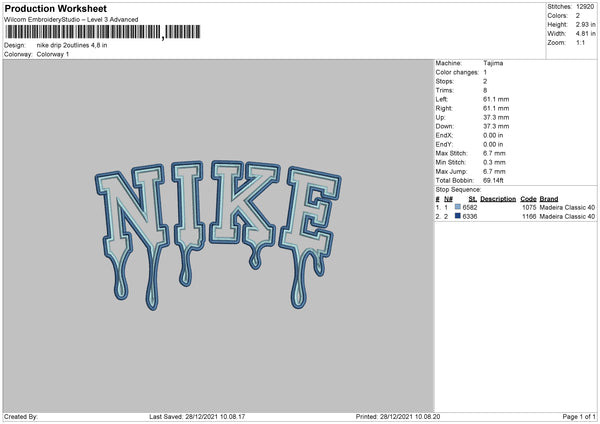600x424 pixels.
Task: Click the Width value 4.81 in
Action: [586, 34]
